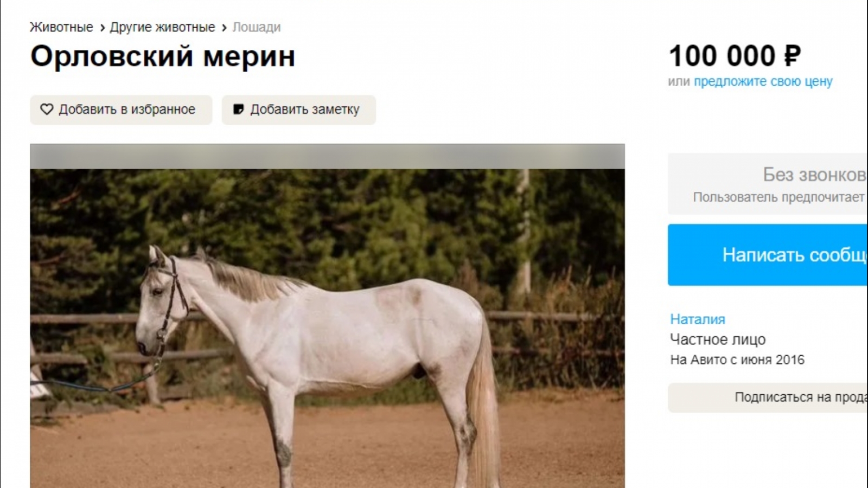868x488 pixels.
Task: Open the Животные breadcrumb category
Action: point(61,27)
